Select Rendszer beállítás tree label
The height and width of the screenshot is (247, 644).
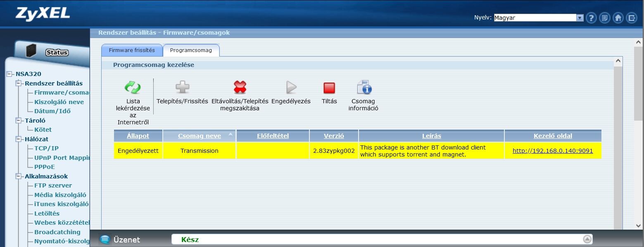coord(54,83)
